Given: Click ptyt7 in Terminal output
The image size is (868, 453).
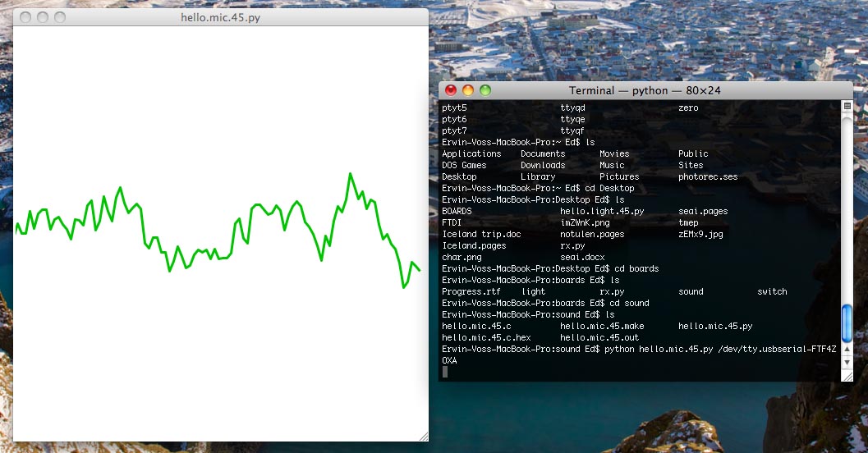Looking at the screenshot, I should tap(454, 131).
